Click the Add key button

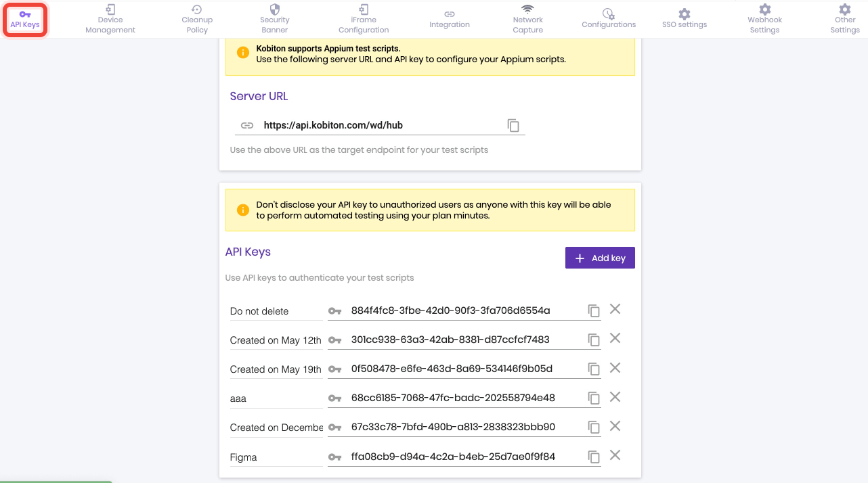600,258
